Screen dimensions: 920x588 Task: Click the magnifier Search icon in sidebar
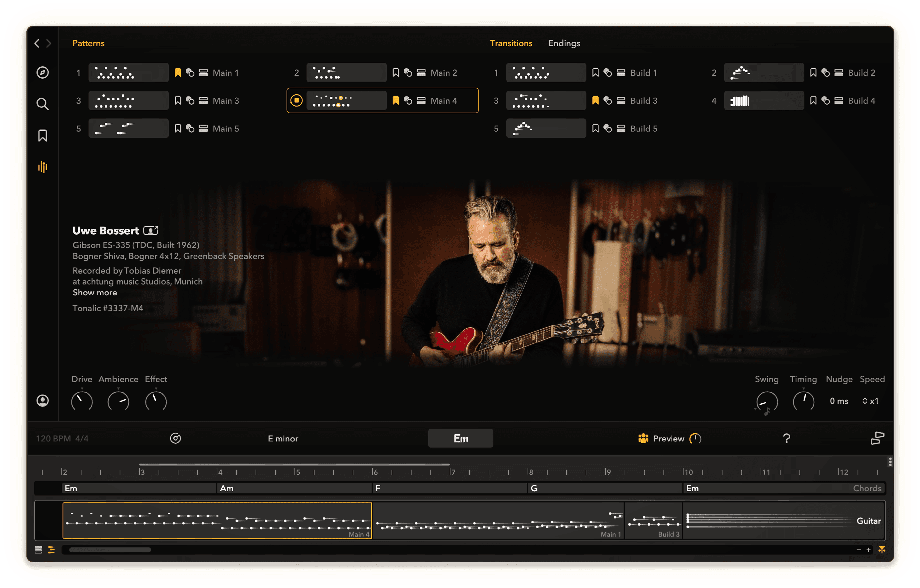click(x=42, y=104)
